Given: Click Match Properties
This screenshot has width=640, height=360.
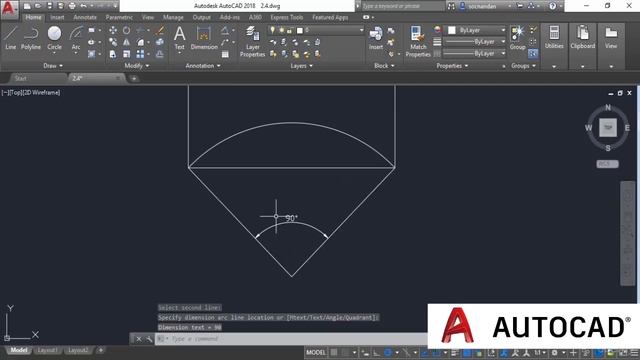Looking at the screenshot, I should pyautogui.click(x=418, y=41).
